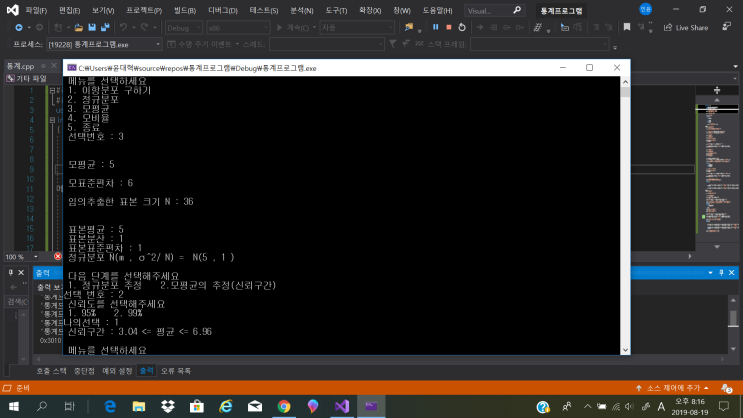Switch to the 오류 목록 tab
743x418 pixels.
point(175,371)
